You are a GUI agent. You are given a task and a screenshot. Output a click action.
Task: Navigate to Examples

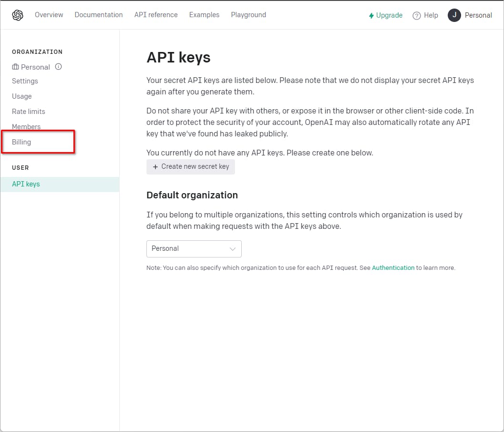tap(204, 15)
